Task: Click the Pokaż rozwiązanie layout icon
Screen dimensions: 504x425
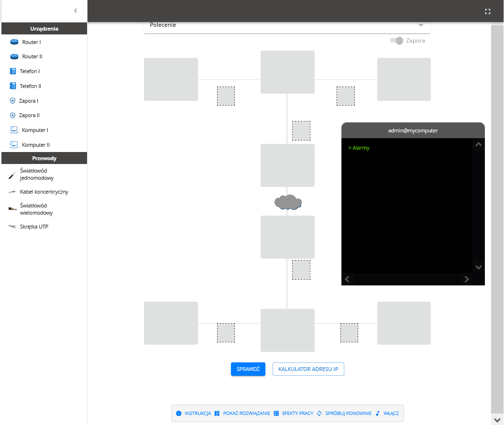Action: [217, 414]
